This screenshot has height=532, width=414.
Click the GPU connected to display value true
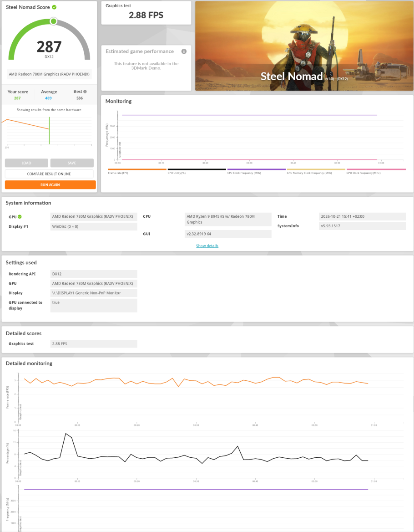coord(94,305)
